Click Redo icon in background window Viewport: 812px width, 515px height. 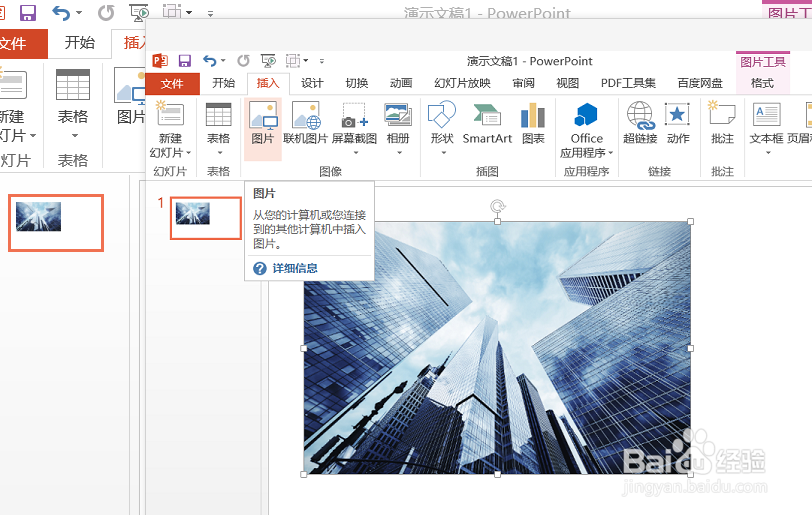coord(106,12)
